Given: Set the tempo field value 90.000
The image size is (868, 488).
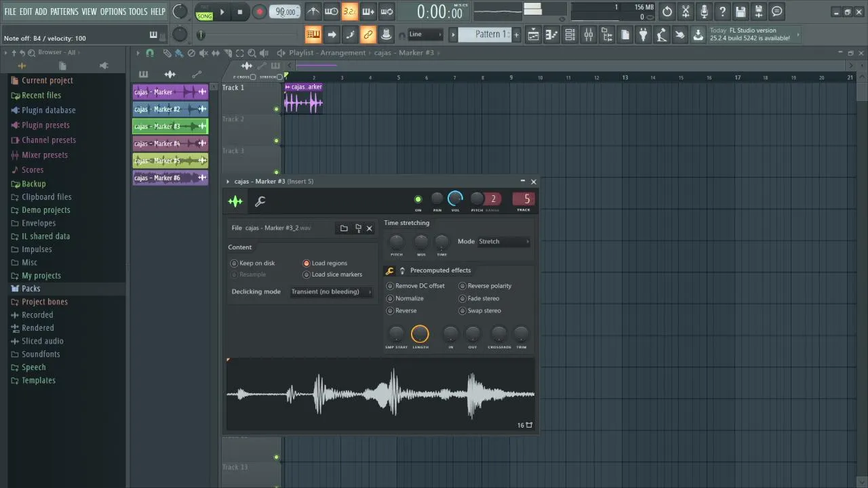Looking at the screenshot, I should (x=285, y=12).
